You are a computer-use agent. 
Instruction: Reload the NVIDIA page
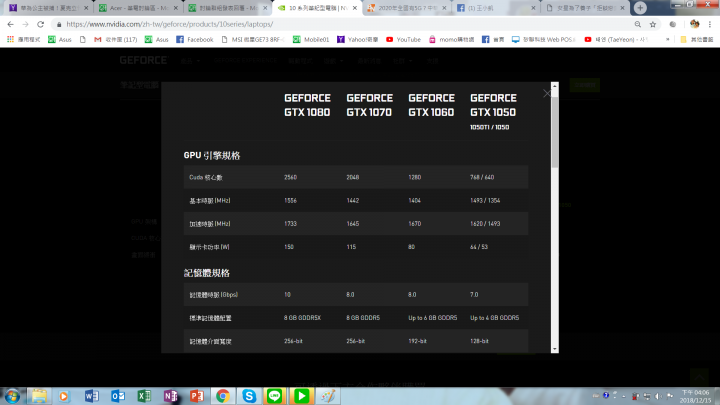coord(40,24)
